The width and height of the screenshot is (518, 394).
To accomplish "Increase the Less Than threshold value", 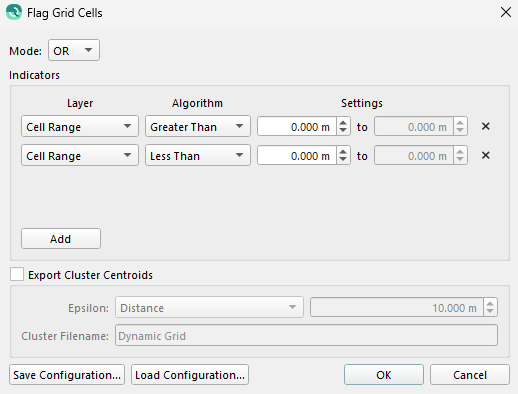I will [343, 151].
